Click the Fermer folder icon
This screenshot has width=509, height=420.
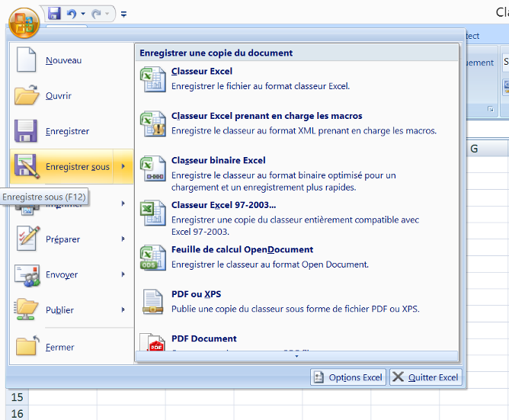(27, 345)
